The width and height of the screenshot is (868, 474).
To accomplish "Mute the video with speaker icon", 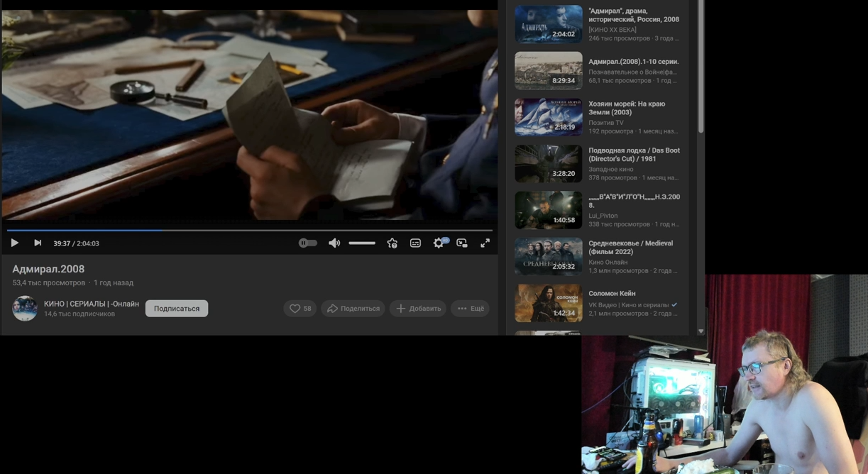I will (334, 243).
